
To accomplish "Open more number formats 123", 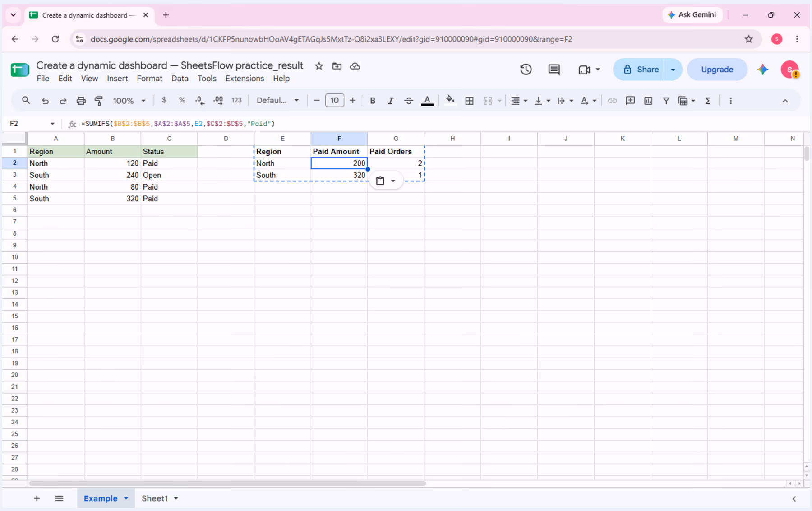I will click(236, 100).
